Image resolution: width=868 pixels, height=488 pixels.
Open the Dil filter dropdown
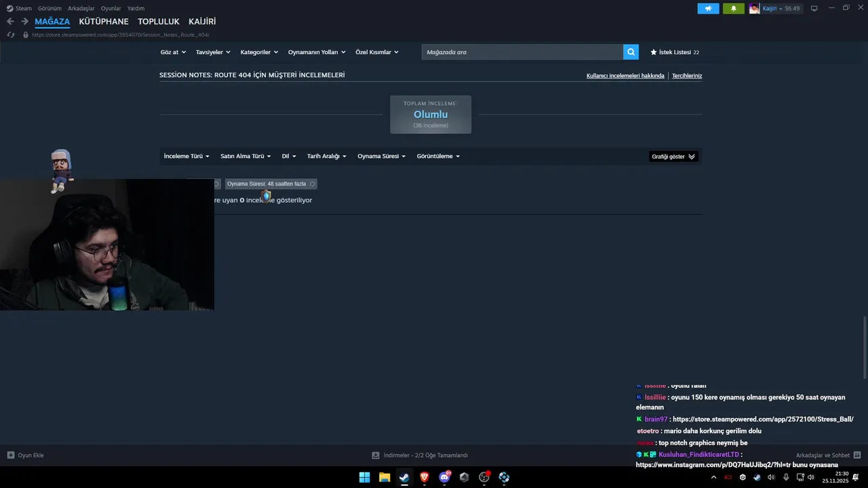click(x=289, y=156)
